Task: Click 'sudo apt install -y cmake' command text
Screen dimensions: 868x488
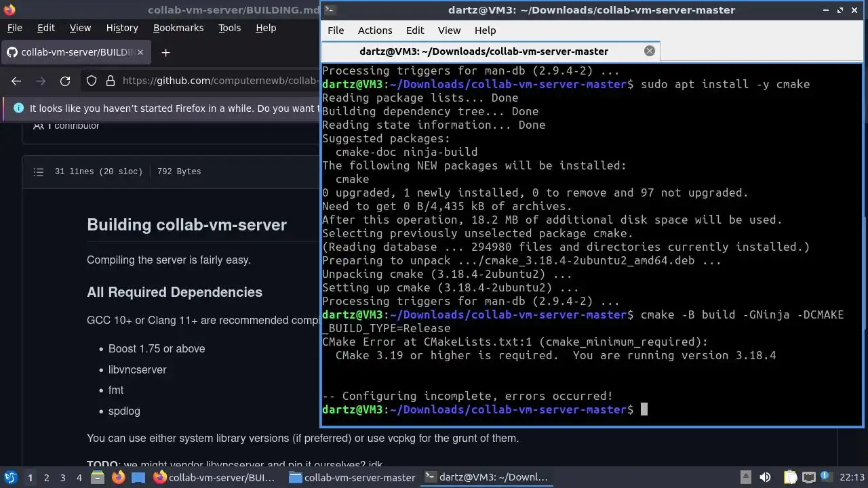Action: 725,84
